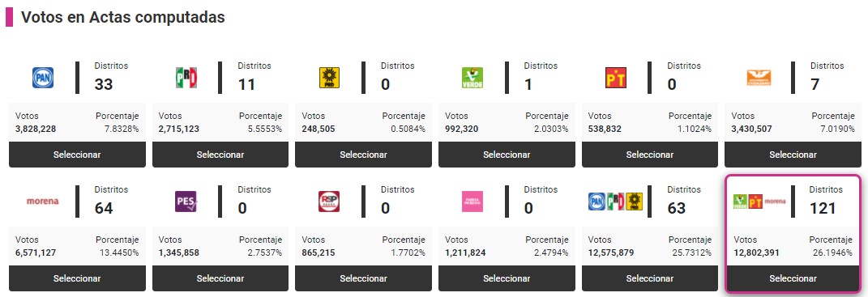Select the PRI card with 11 districts

pos(220,155)
